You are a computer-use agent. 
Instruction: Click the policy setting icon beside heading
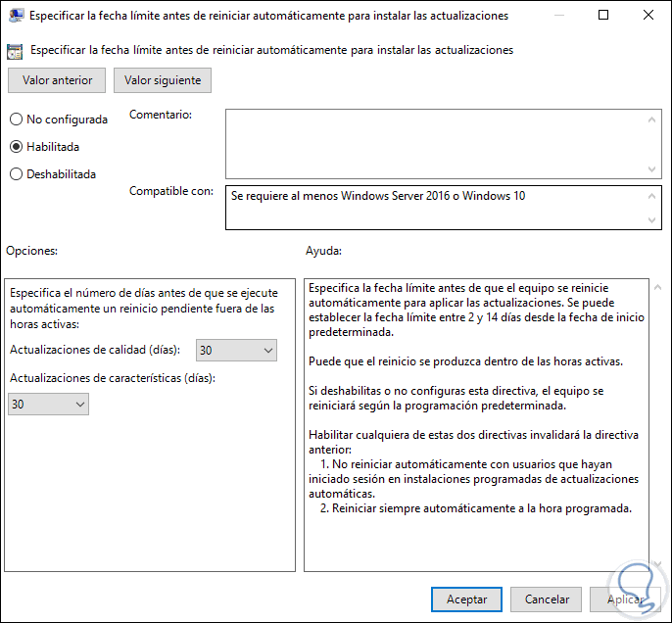15,51
